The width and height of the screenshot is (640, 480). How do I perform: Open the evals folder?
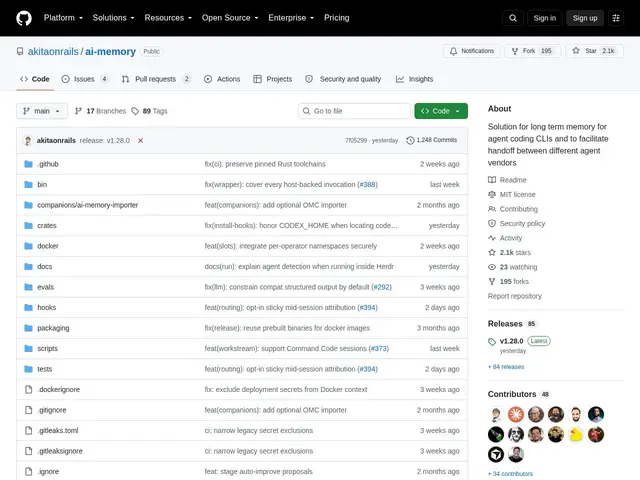point(45,287)
